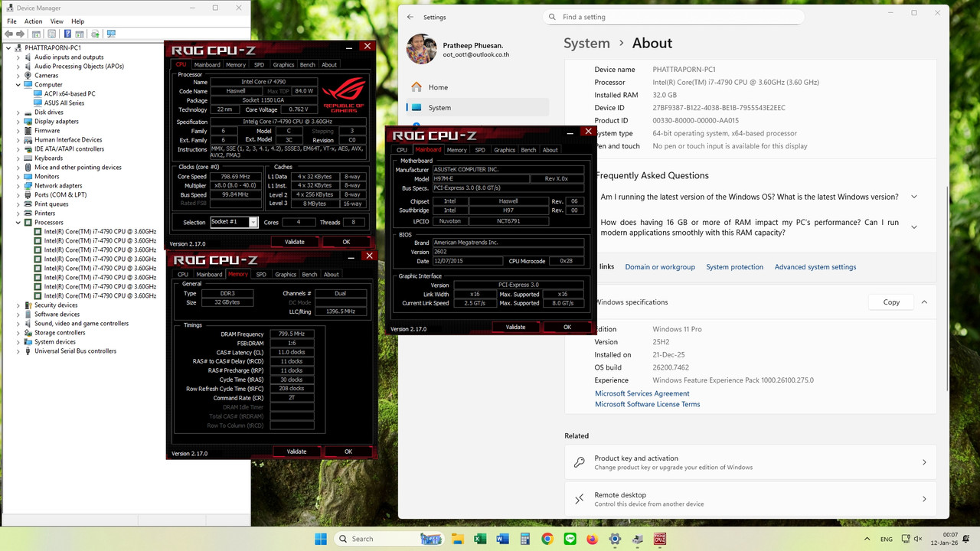Collapse the Windows specifications section chevron

tap(924, 302)
